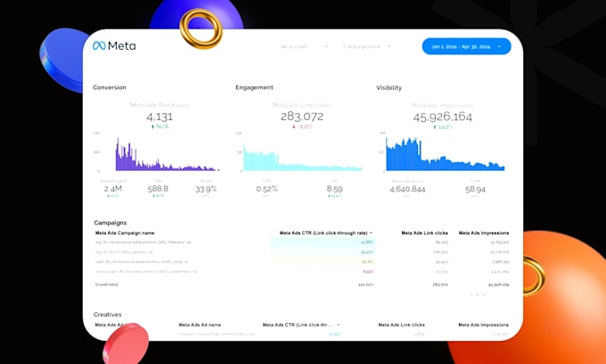Select the Campaigns table heading
This screenshot has height=364, width=606.
click(111, 222)
